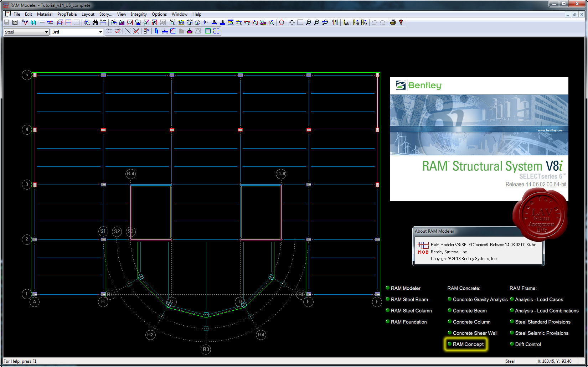Click the Zoom Previous magnifier with arrow
The image size is (588, 367).
point(325,22)
